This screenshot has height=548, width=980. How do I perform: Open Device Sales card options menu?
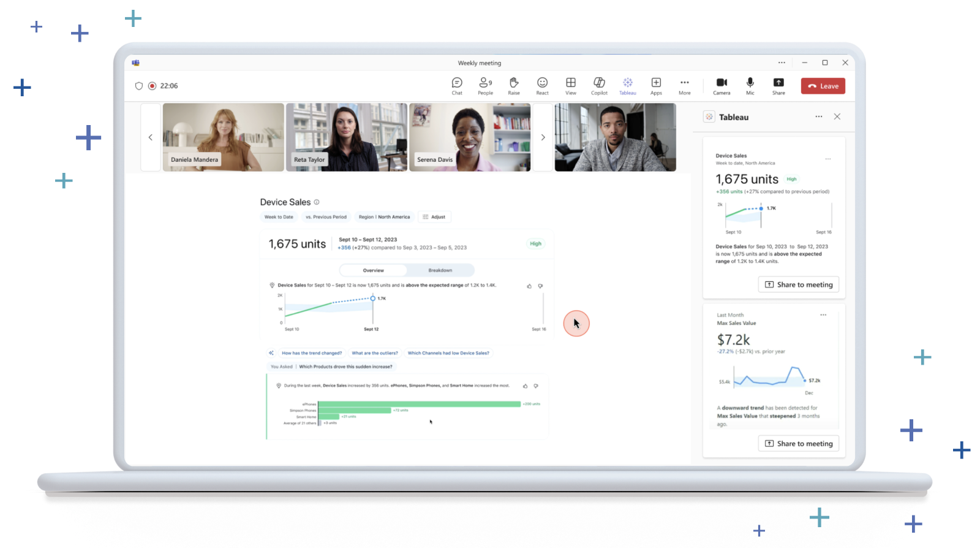(827, 159)
